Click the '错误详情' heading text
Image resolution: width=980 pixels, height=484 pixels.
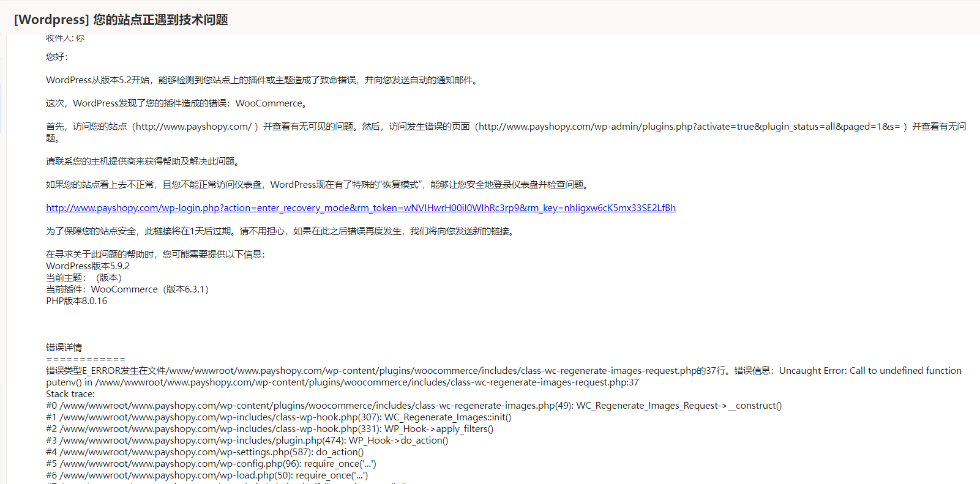pos(64,348)
